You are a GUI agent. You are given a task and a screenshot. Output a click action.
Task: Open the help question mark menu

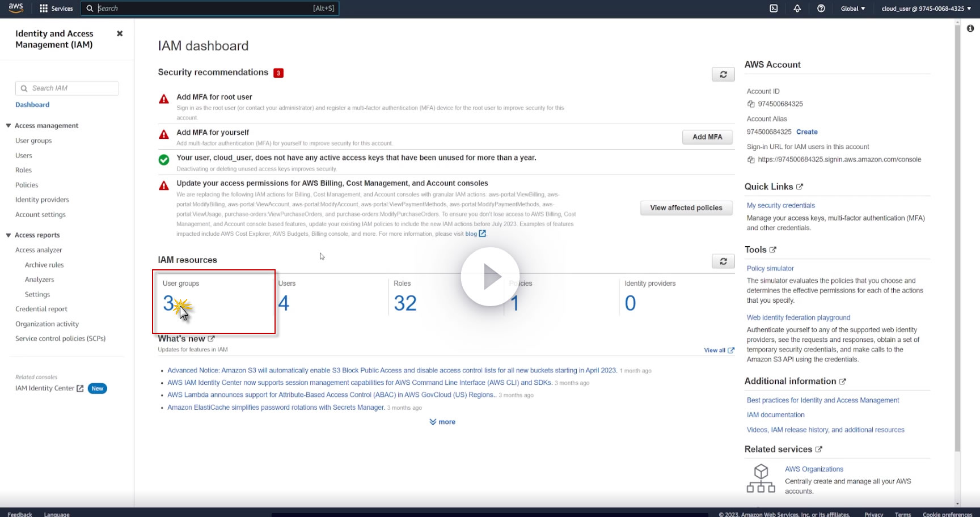click(821, 9)
